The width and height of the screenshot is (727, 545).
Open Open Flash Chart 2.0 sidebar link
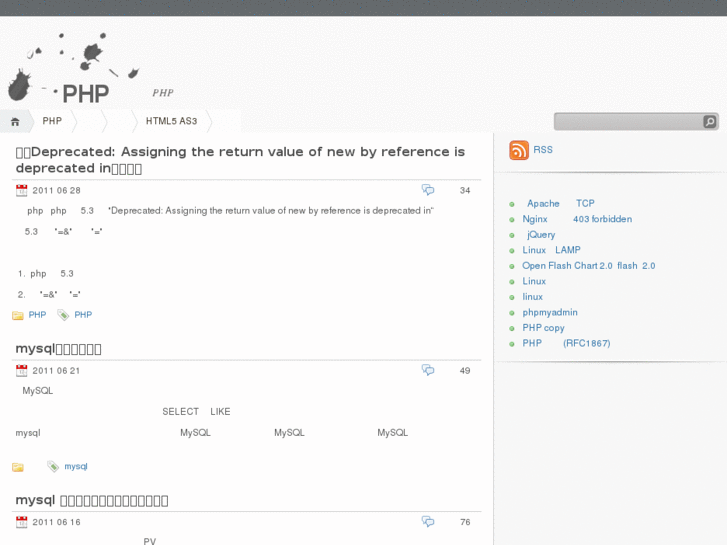pyautogui.click(x=589, y=266)
